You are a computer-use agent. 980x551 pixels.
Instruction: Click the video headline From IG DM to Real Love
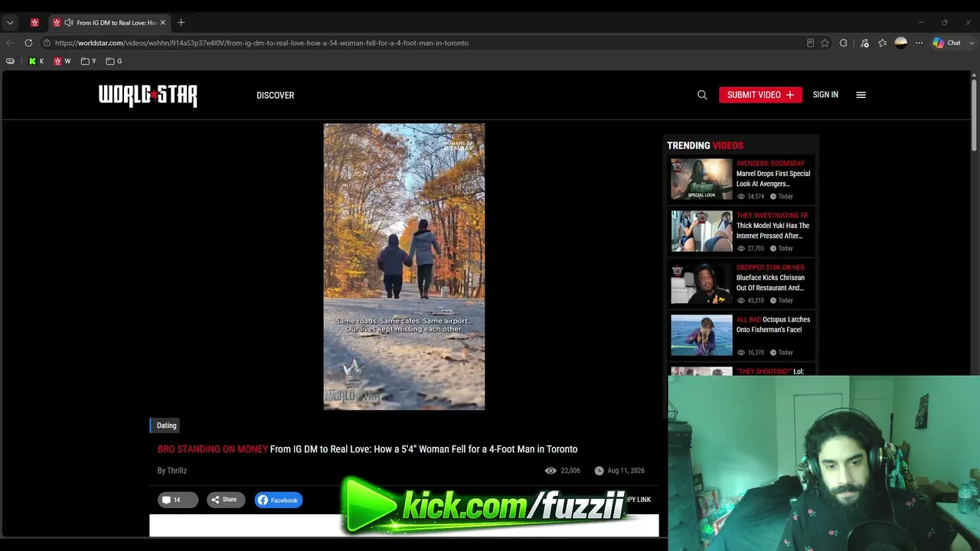423,449
